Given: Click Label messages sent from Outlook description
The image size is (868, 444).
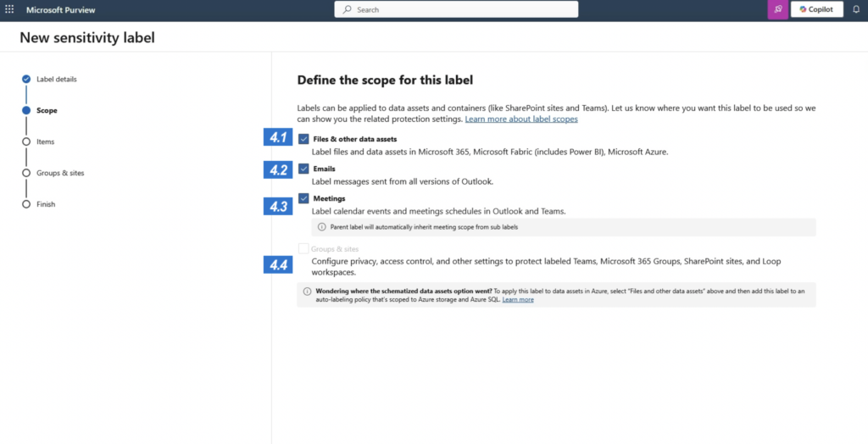Looking at the screenshot, I should point(403,181).
